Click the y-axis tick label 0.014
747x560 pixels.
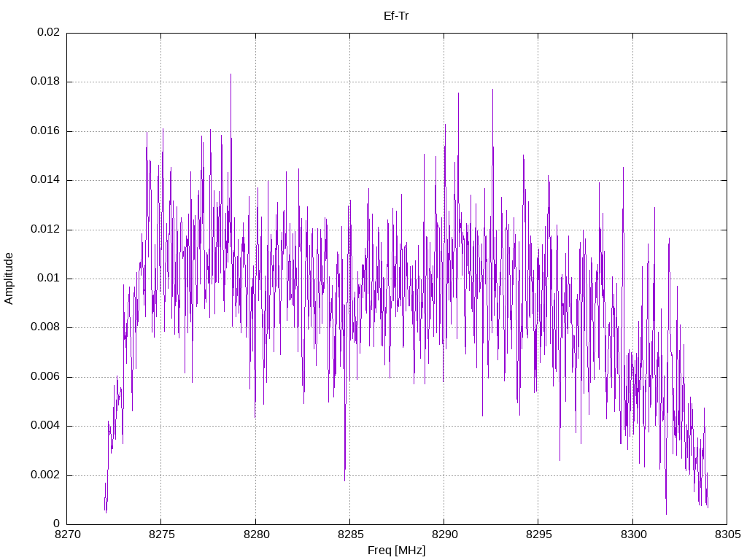click(46, 180)
